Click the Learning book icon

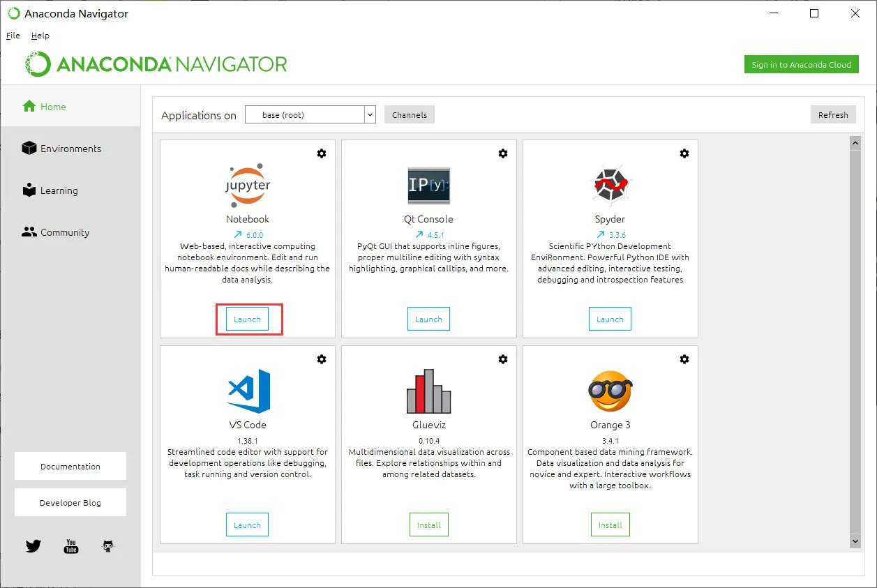[29, 190]
